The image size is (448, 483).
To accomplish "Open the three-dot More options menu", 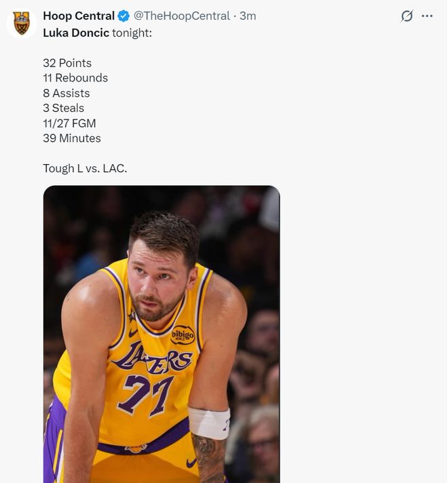I will pos(427,16).
